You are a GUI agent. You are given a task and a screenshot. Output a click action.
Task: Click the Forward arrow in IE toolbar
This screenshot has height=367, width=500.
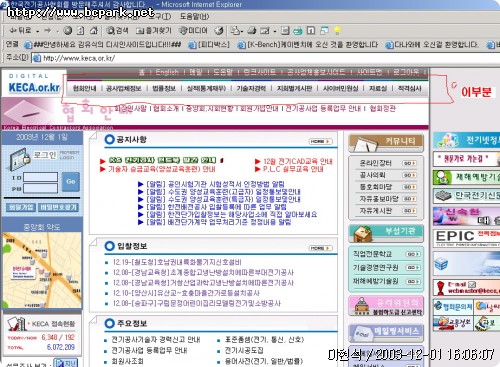pyautogui.click(x=48, y=31)
